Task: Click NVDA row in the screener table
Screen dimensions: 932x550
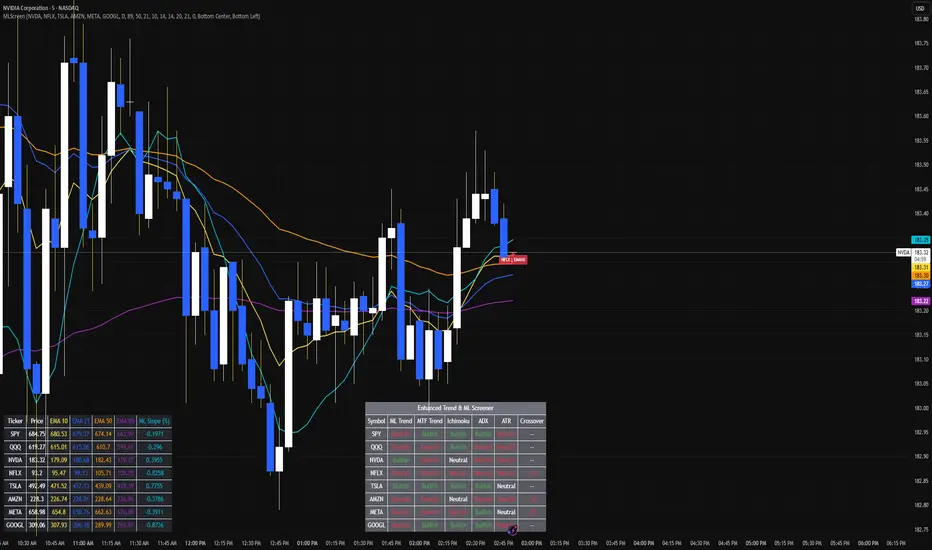Action: point(455,460)
